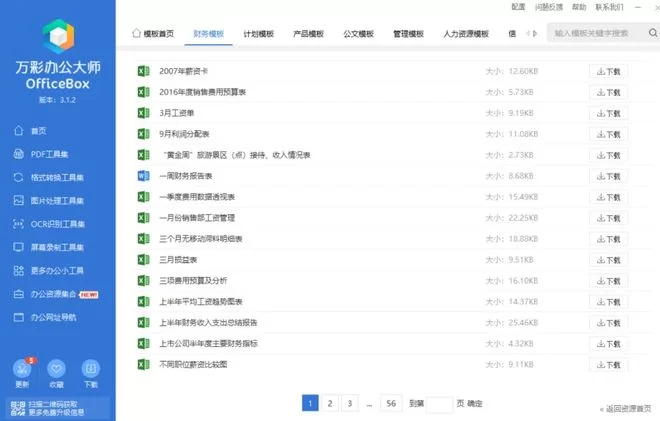Click the Excel icon of 不同职位薪资比较图

(x=143, y=364)
